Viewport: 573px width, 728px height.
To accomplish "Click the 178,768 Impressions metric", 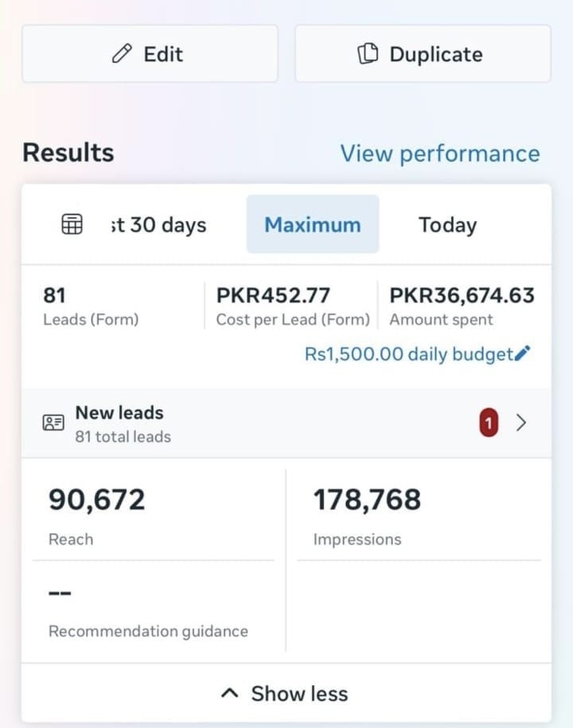I will (367, 513).
